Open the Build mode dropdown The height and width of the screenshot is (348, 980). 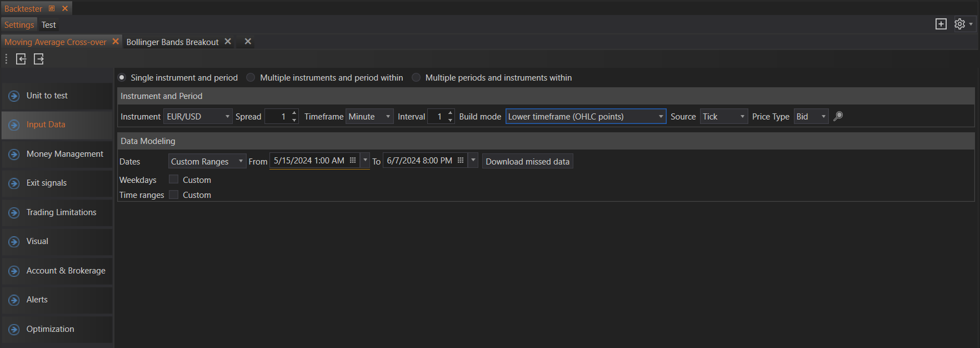pyautogui.click(x=661, y=117)
